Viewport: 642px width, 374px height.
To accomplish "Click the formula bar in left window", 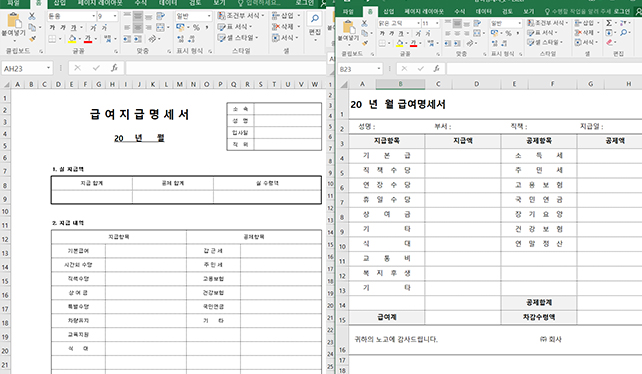I will [x=226, y=68].
